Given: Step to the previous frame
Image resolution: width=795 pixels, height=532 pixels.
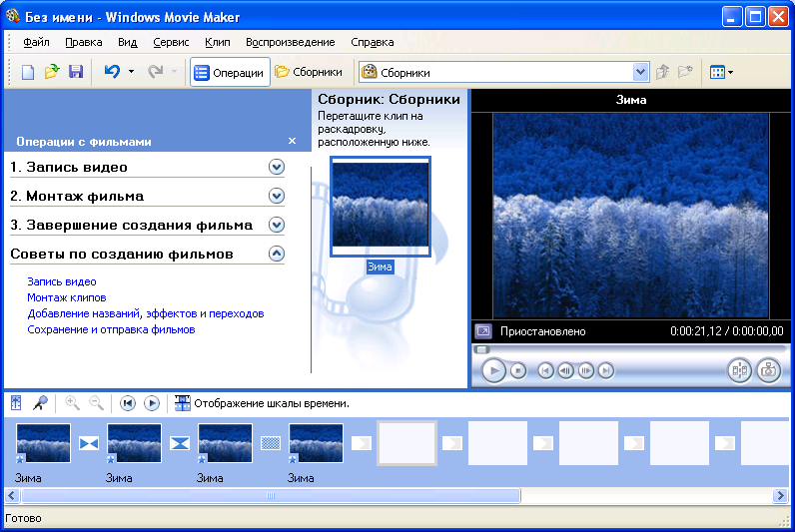Looking at the screenshot, I should (566, 371).
